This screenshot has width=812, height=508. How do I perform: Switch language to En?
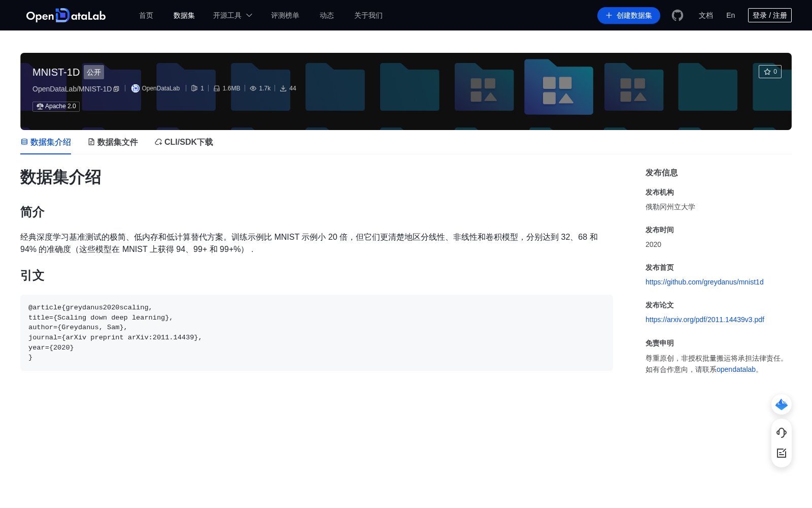pyautogui.click(x=731, y=15)
